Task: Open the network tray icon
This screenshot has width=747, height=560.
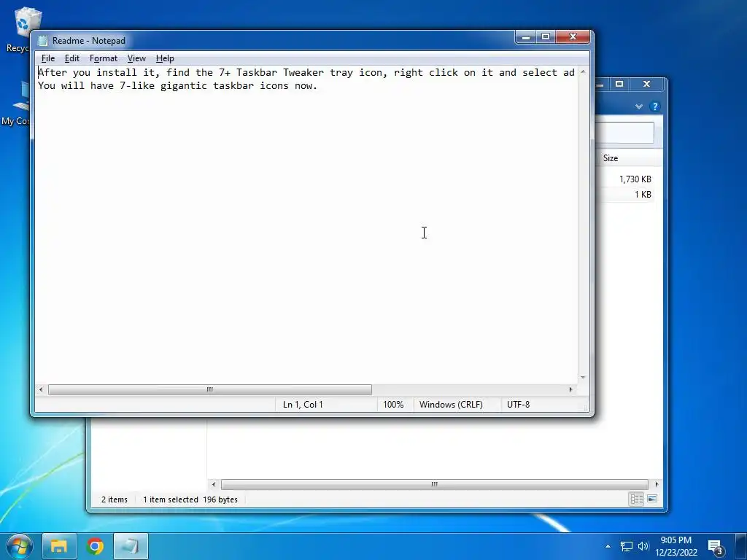Action: point(626,547)
